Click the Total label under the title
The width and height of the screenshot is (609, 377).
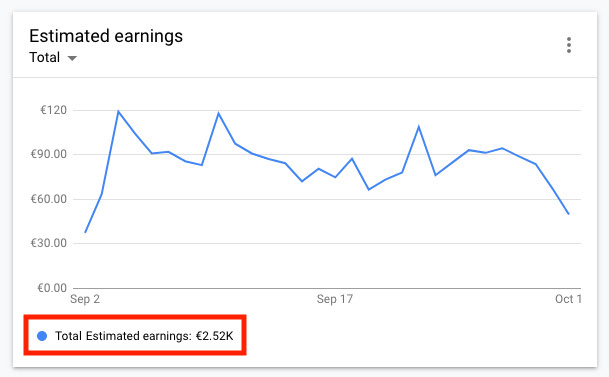pyautogui.click(x=45, y=57)
